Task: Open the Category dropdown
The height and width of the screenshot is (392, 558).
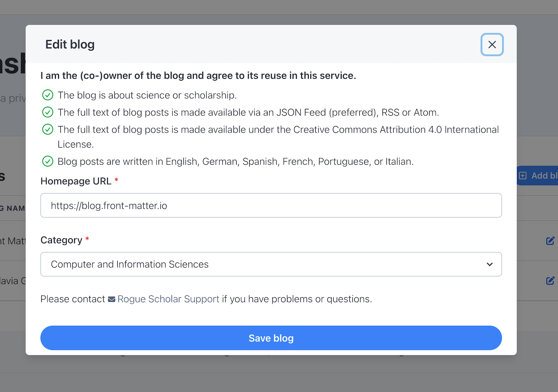Action: click(271, 264)
